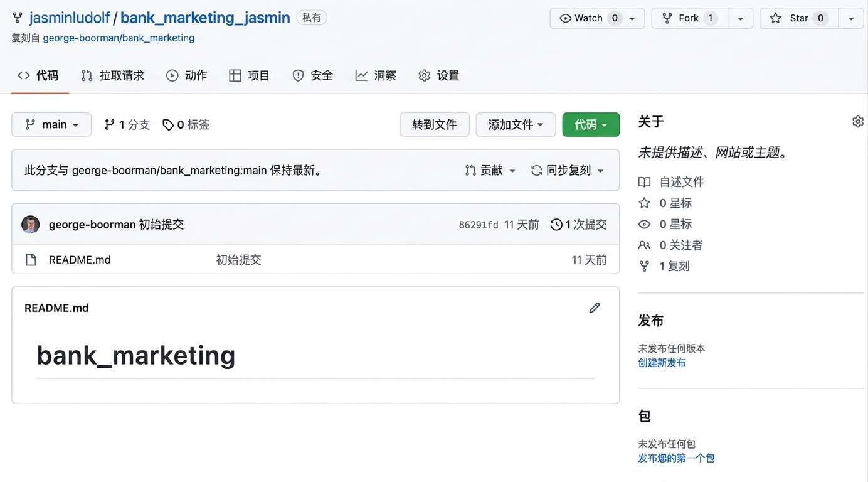The width and height of the screenshot is (868, 482).
Task: View the 0 标签 tags link
Action: (186, 124)
